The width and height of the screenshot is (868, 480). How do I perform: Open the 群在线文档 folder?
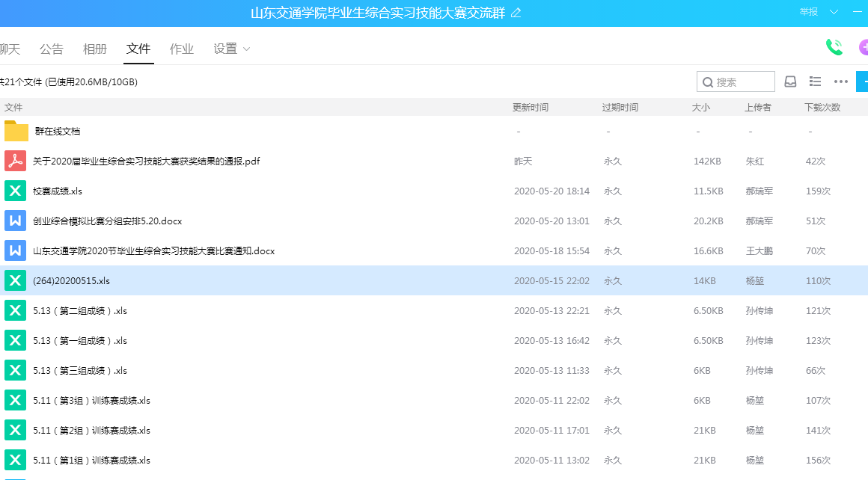pyautogui.click(x=58, y=132)
